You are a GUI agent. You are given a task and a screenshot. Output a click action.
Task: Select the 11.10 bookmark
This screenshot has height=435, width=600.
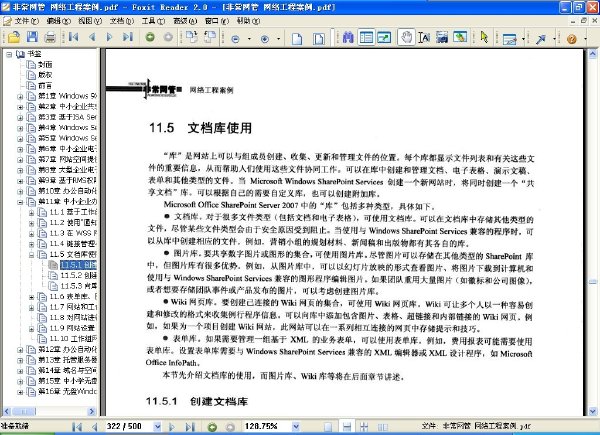pos(73,339)
